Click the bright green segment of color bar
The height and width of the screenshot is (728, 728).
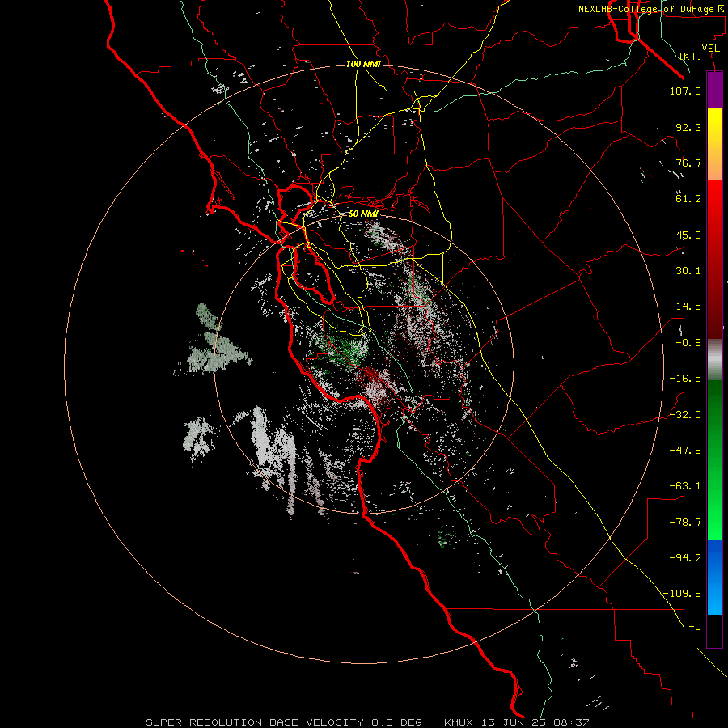(x=714, y=459)
